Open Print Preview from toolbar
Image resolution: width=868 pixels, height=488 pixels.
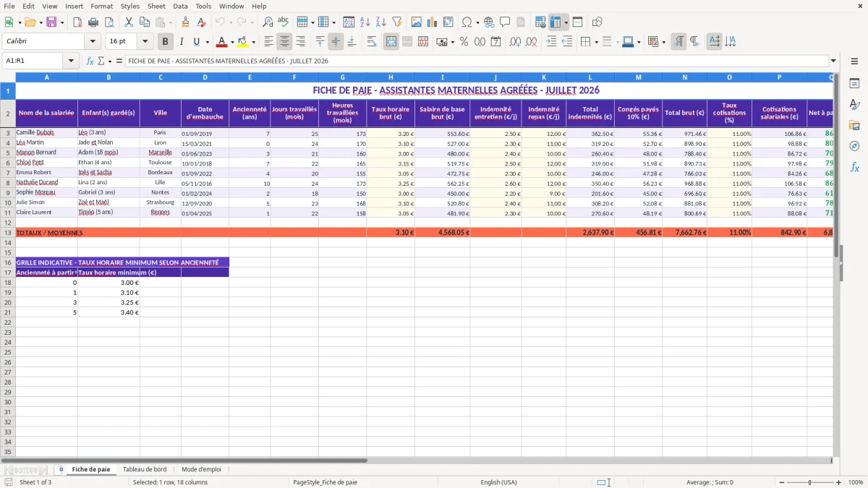pos(109,22)
